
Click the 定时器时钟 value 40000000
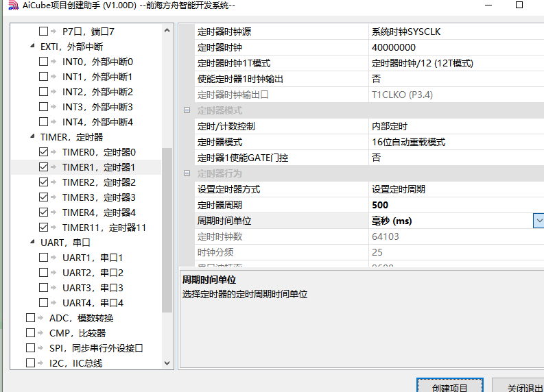tap(456, 47)
